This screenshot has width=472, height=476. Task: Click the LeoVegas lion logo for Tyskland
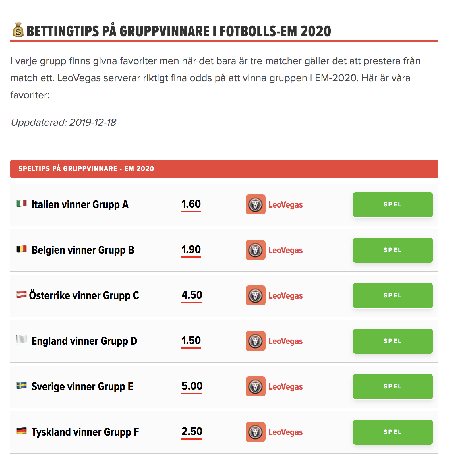(x=255, y=432)
